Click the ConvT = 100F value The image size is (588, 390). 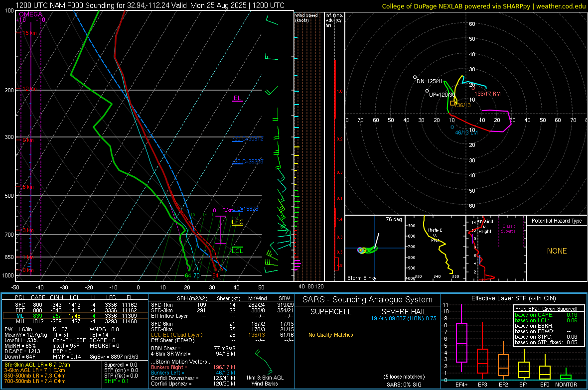(x=69, y=341)
